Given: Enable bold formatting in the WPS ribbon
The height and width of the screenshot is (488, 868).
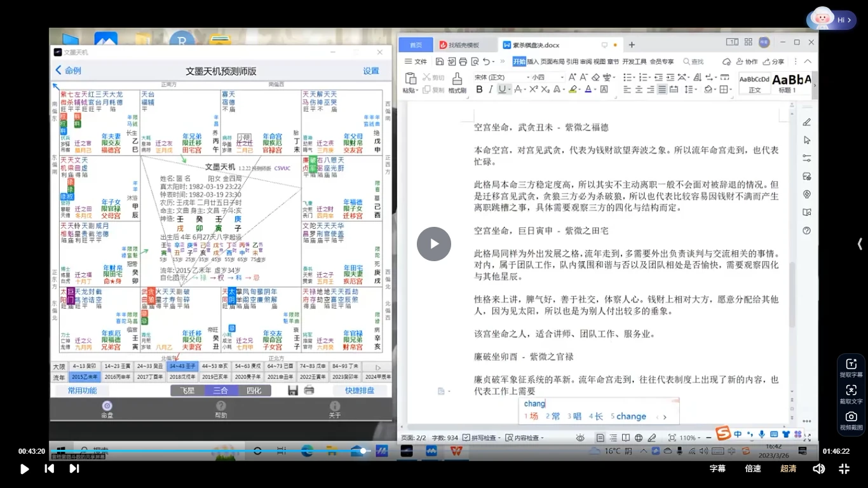Looking at the screenshot, I should [479, 89].
